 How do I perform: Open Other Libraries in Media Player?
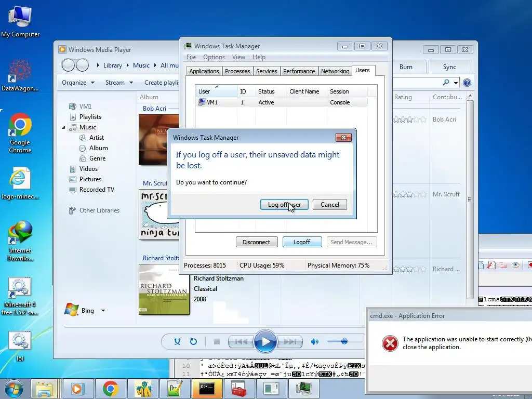(x=95, y=210)
